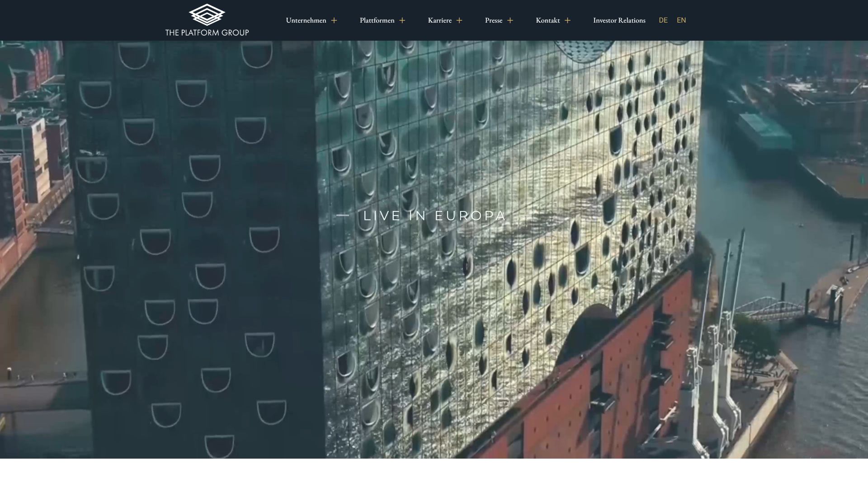Click THE PLATFORM GROUP logo text

point(207,33)
